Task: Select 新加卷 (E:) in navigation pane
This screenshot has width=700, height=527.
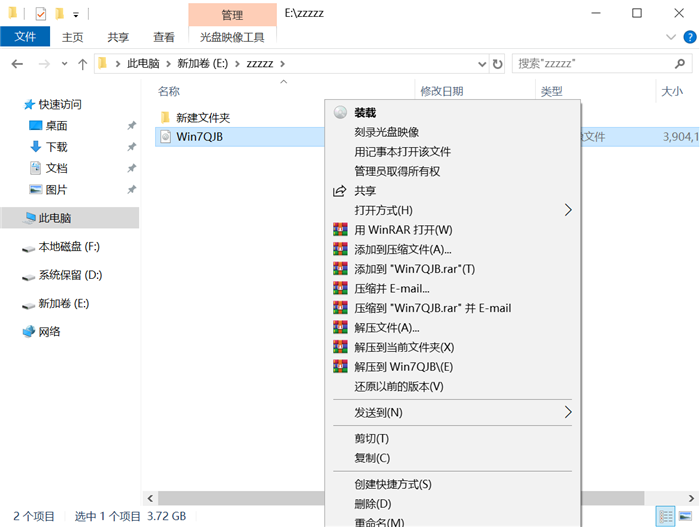Action: pyautogui.click(x=64, y=304)
